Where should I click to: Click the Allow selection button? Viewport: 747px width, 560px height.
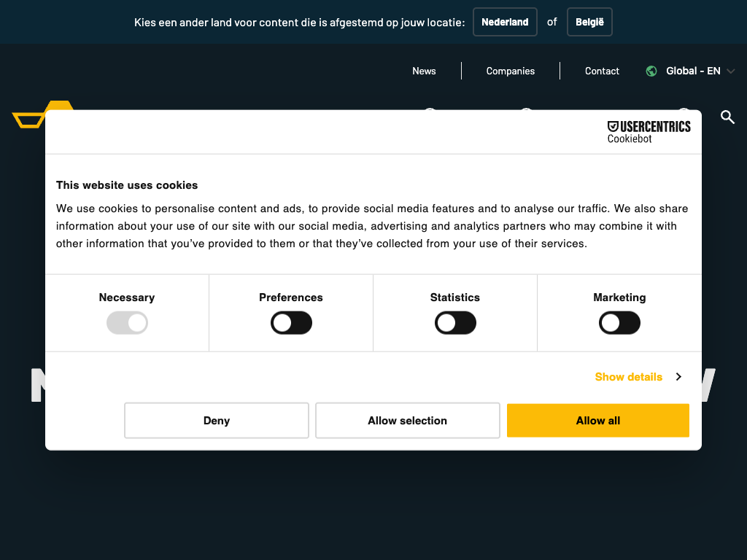point(407,421)
